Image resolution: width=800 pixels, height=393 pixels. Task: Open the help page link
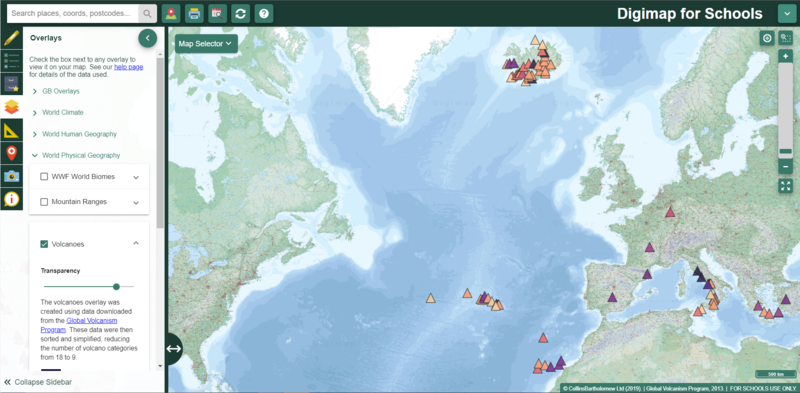(129, 67)
